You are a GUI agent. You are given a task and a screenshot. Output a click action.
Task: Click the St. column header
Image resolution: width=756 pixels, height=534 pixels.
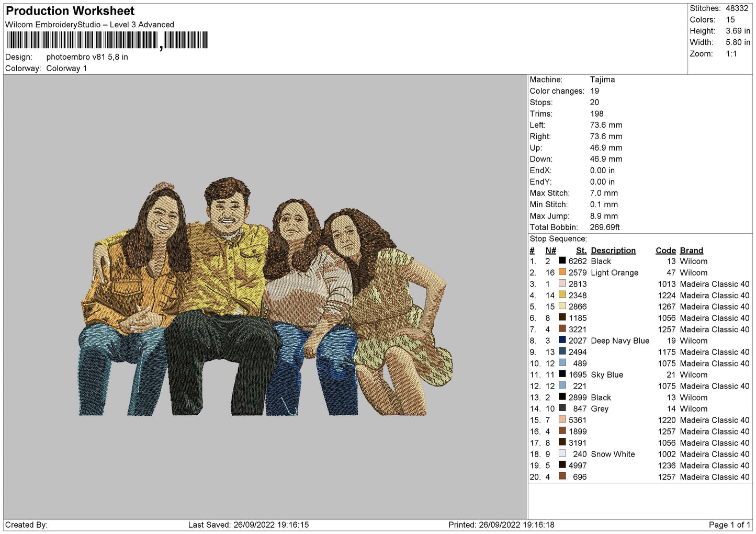coord(581,251)
